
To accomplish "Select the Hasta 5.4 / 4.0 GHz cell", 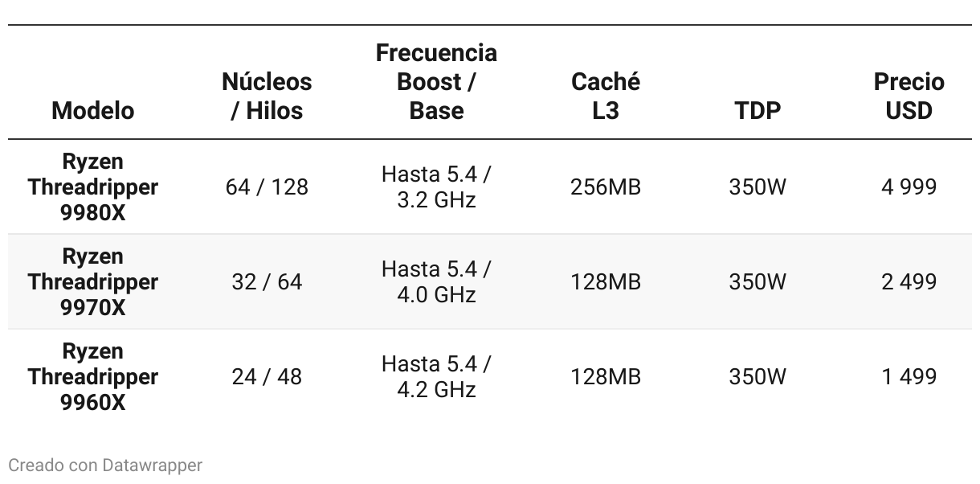I will coord(436,281).
